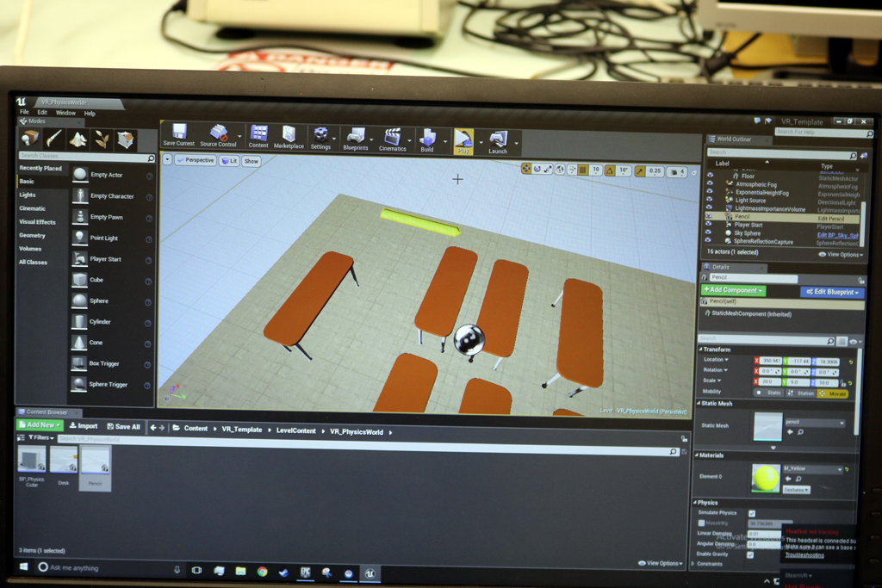Click the green Add New button

point(40,425)
